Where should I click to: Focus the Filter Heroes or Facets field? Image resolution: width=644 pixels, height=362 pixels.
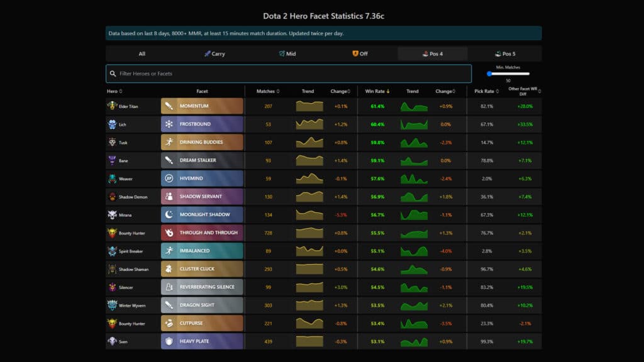click(x=289, y=74)
